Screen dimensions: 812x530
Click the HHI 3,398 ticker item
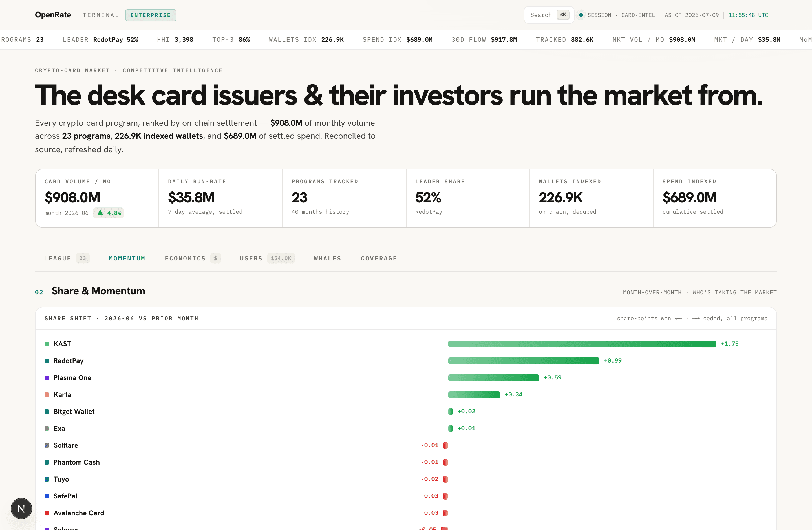[x=175, y=39]
